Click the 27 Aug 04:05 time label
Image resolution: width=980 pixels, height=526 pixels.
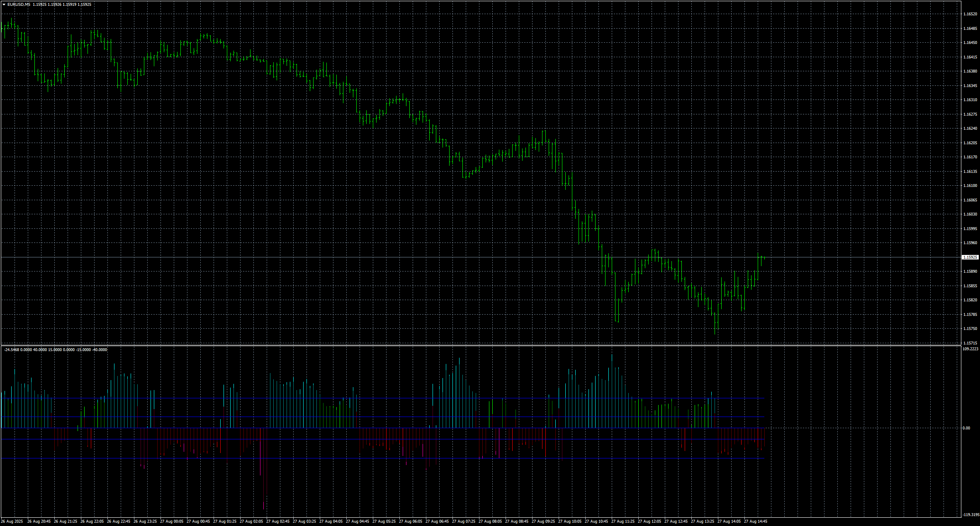[331, 521]
